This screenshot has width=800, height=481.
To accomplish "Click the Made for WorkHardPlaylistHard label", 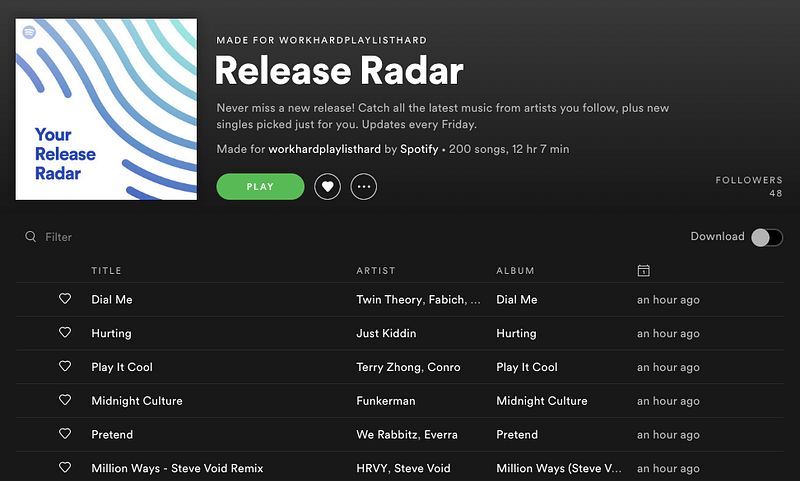I will pyautogui.click(x=321, y=40).
